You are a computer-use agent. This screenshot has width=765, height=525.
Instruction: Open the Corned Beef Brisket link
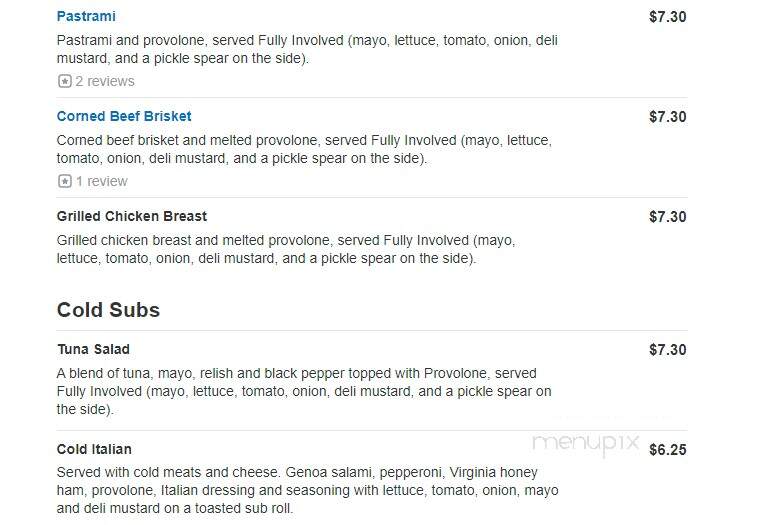pos(124,116)
